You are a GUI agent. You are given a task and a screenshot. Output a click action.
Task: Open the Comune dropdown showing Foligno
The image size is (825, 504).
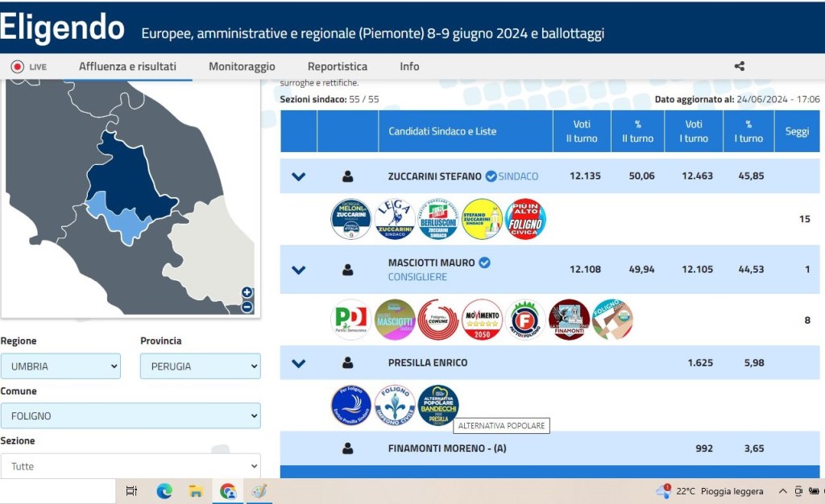tap(131, 416)
